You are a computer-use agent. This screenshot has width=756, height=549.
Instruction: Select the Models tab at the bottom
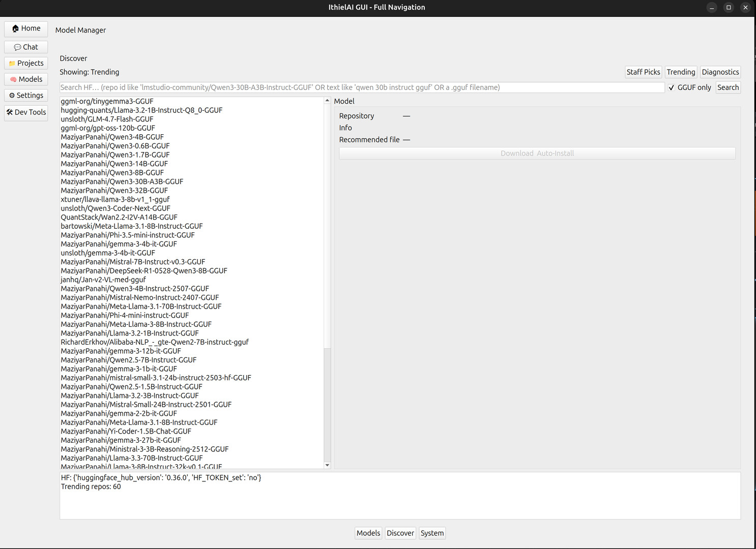tap(368, 533)
